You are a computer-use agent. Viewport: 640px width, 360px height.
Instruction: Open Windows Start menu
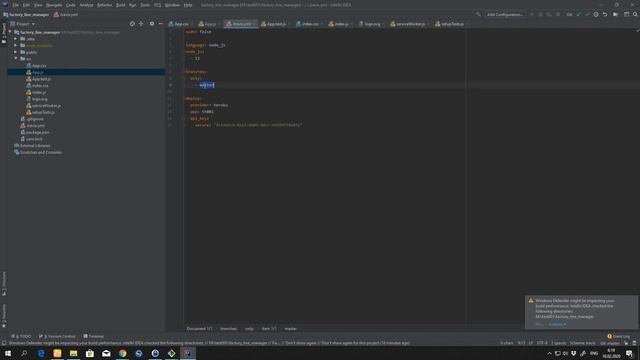coord(8,353)
